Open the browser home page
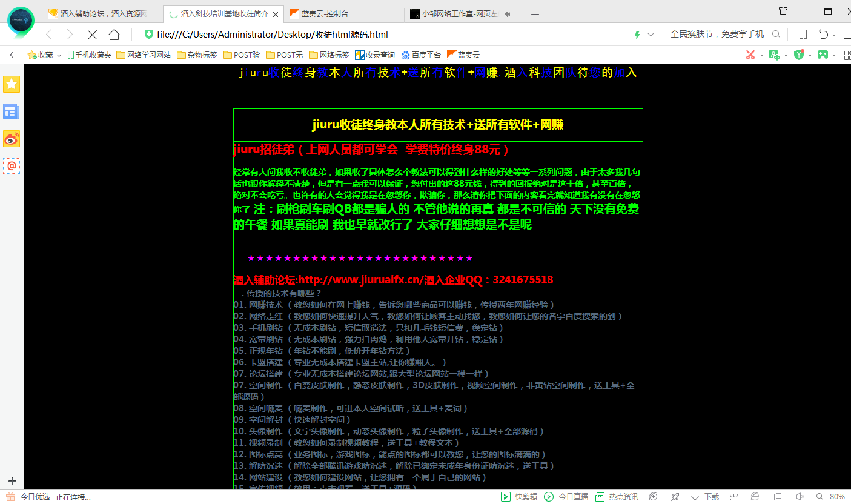Screen dimensions: 851x504 pos(114,35)
